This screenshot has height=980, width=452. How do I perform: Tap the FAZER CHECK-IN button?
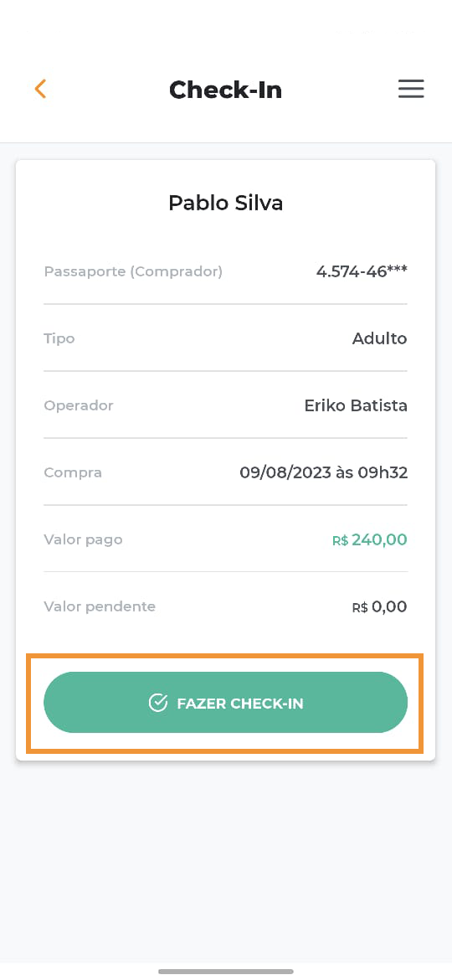tap(225, 703)
